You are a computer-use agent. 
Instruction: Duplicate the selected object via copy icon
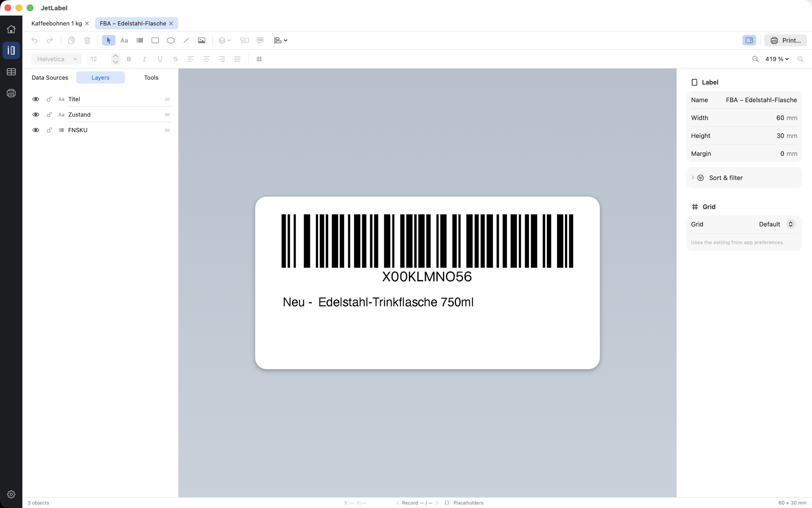tap(71, 40)
